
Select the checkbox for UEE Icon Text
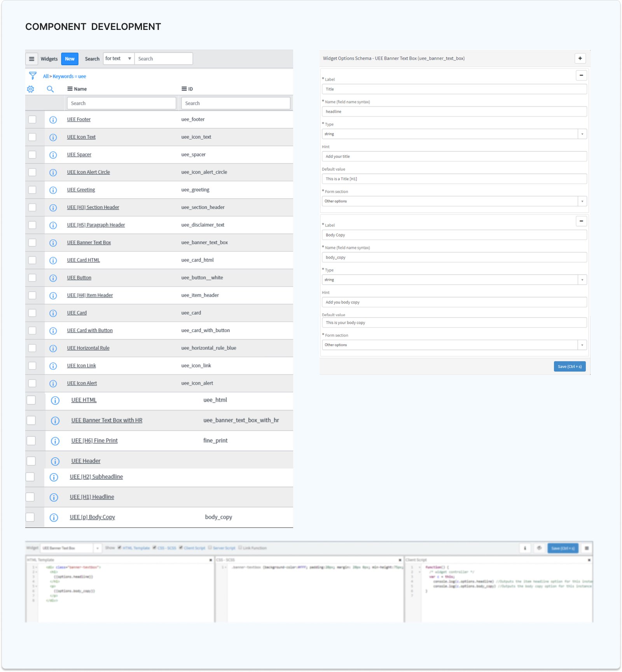click(32, 137)
